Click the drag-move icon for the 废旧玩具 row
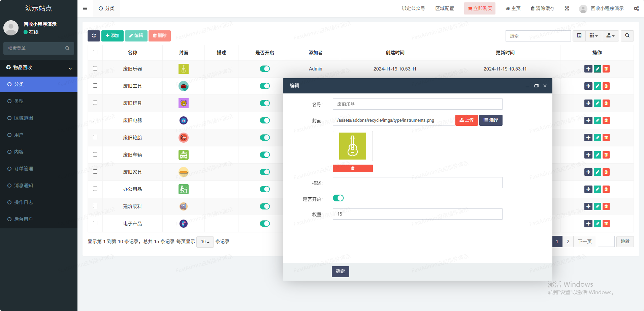Image resolution: width=644 pixels, height=311 pixels. [x=588, y=103]
